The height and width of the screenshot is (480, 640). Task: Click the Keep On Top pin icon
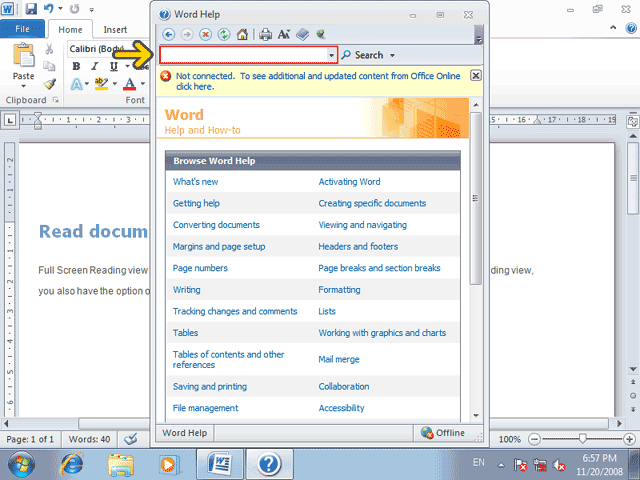pyautogui.click(x=321, y=35)
